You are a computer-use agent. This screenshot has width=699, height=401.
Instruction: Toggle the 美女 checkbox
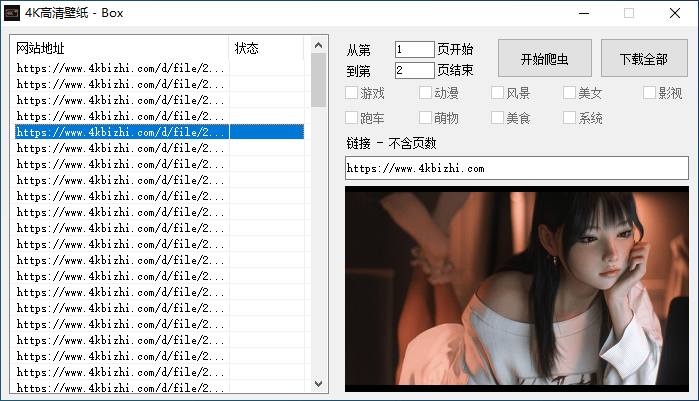[x=569, y=94]
